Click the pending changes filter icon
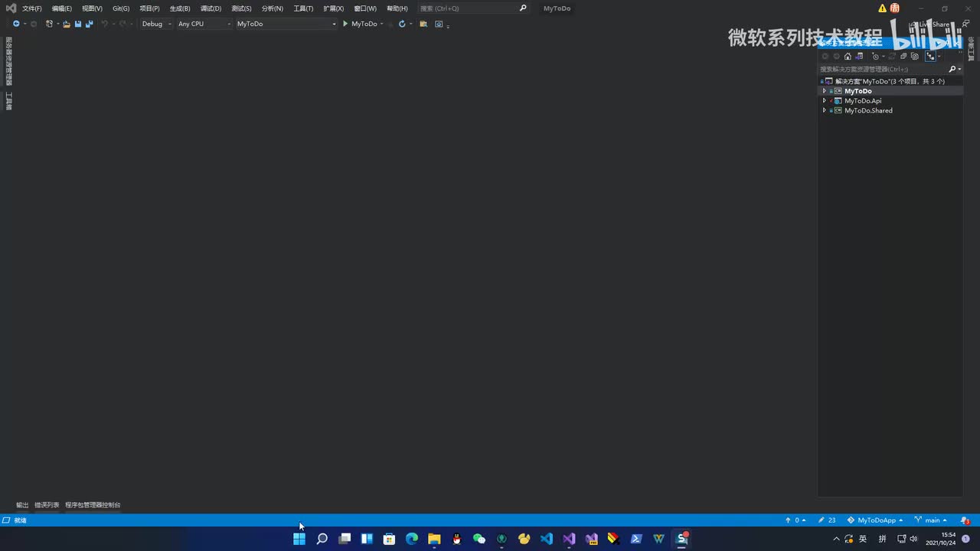980x551 pixels. click(x=876, y=56)
